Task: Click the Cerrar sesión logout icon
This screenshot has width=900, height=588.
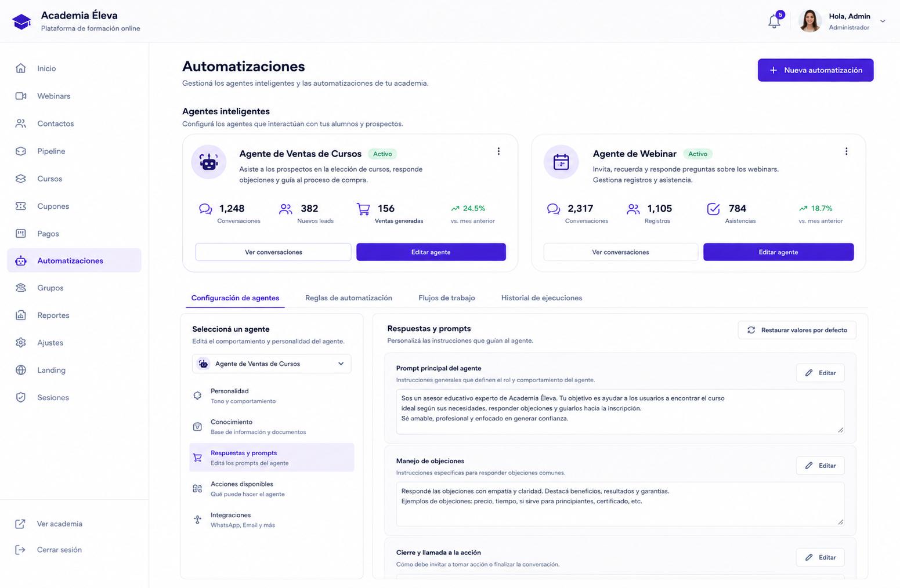Action: pyautogui.click(x=20, y=550)
